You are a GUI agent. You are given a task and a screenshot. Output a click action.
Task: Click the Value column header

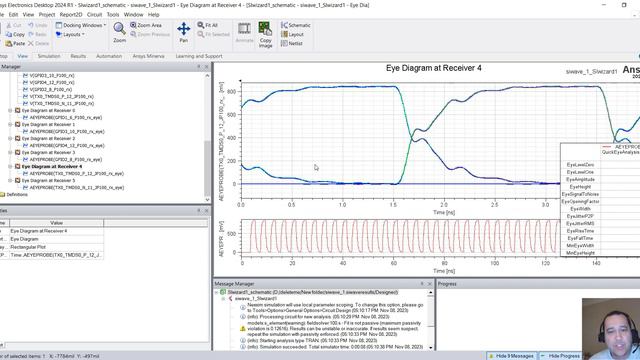coord(57,223)
